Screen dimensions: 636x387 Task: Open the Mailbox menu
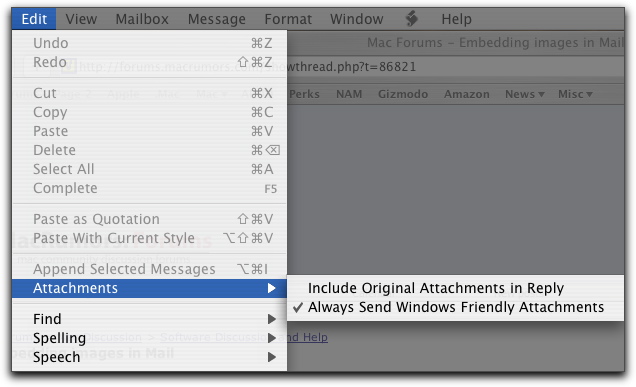[x=142, y=19]
